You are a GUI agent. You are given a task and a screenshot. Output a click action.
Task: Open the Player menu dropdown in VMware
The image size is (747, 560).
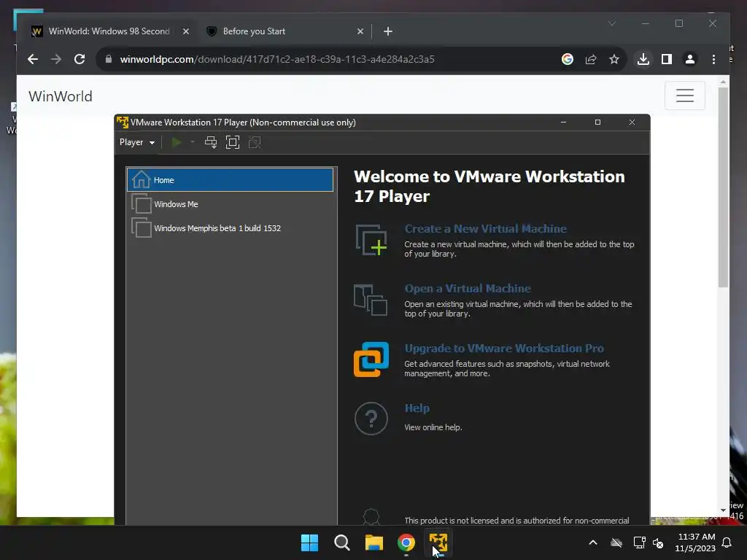point(136,142)
